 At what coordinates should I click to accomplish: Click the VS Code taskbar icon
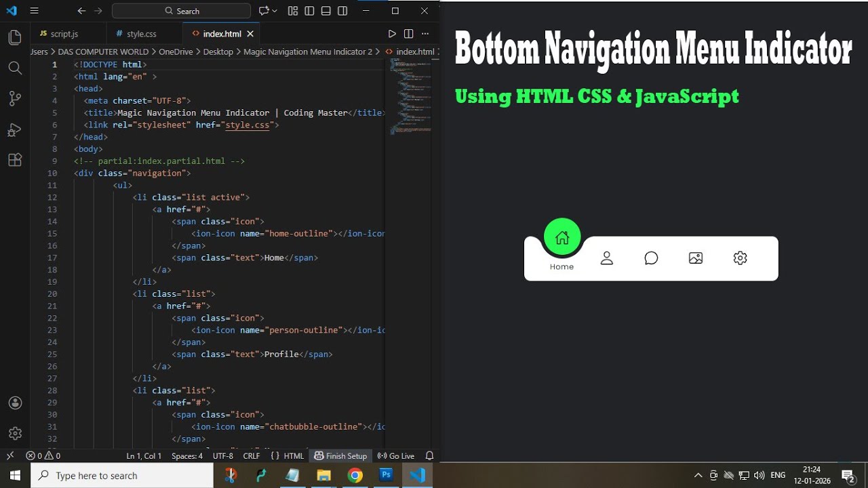point(418,475)
